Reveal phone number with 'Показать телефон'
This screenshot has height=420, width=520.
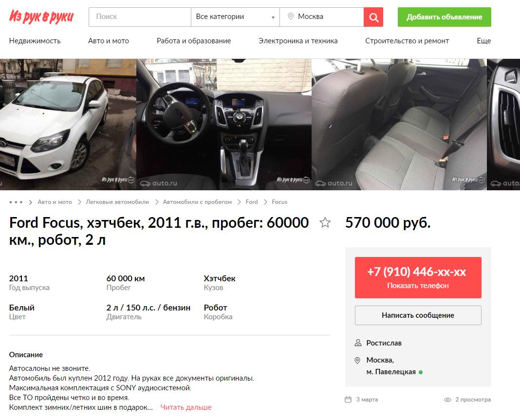(418, 277)
